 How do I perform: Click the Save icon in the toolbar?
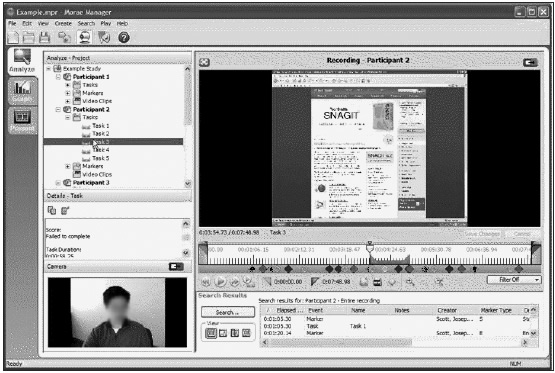45,37
